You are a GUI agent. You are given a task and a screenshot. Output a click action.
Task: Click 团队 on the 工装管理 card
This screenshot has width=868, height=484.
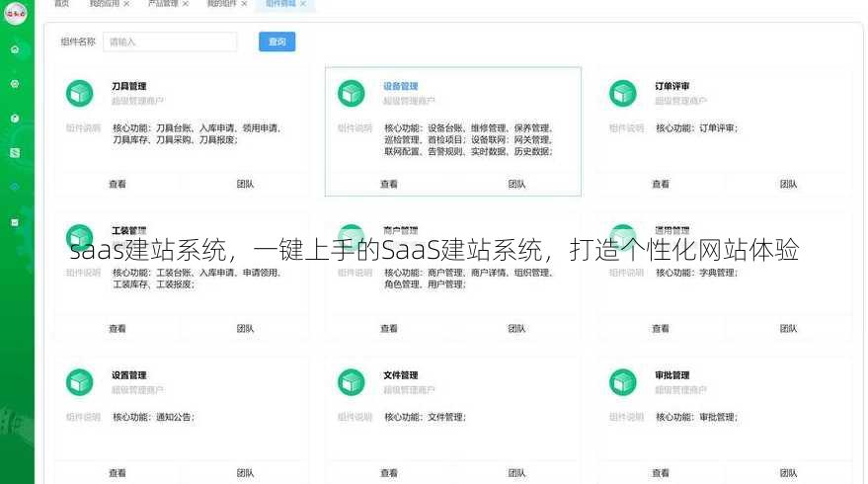tap(245, 328)
